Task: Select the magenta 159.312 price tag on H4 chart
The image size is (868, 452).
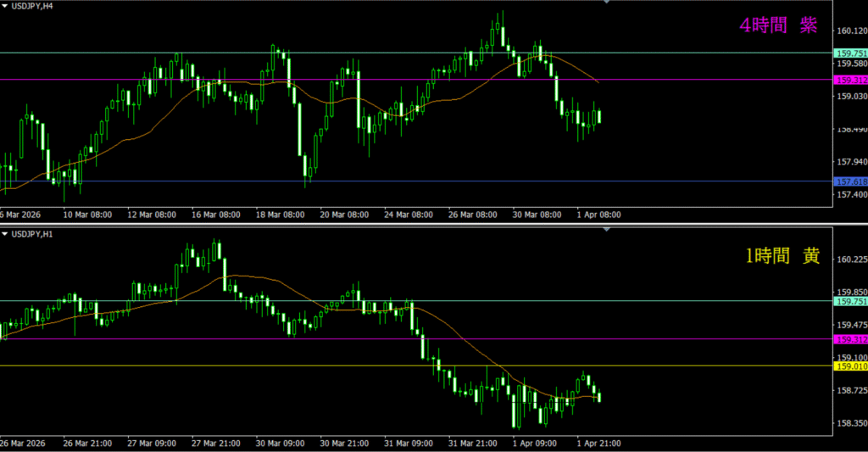Action: point(850,80)
